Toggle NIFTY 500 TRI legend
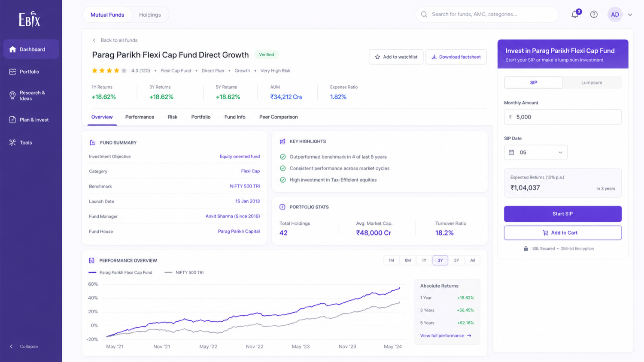The image size is (644, 362). click(184, 272)
